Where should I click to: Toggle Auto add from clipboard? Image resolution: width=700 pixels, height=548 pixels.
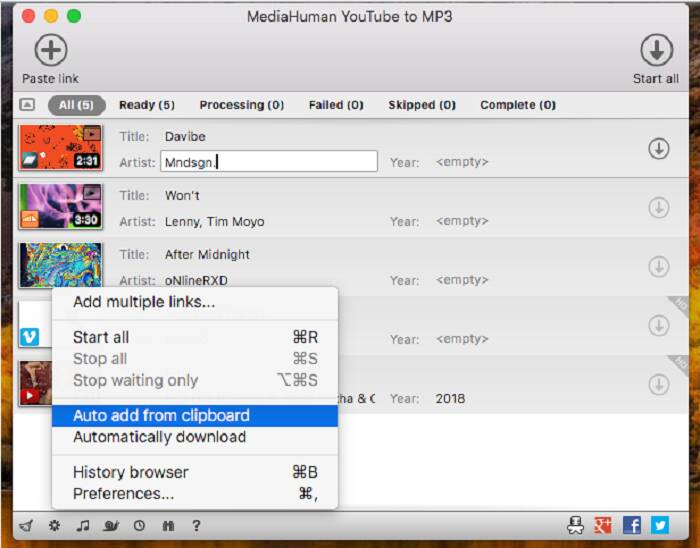pyautogui.click(x=195, y=415)
